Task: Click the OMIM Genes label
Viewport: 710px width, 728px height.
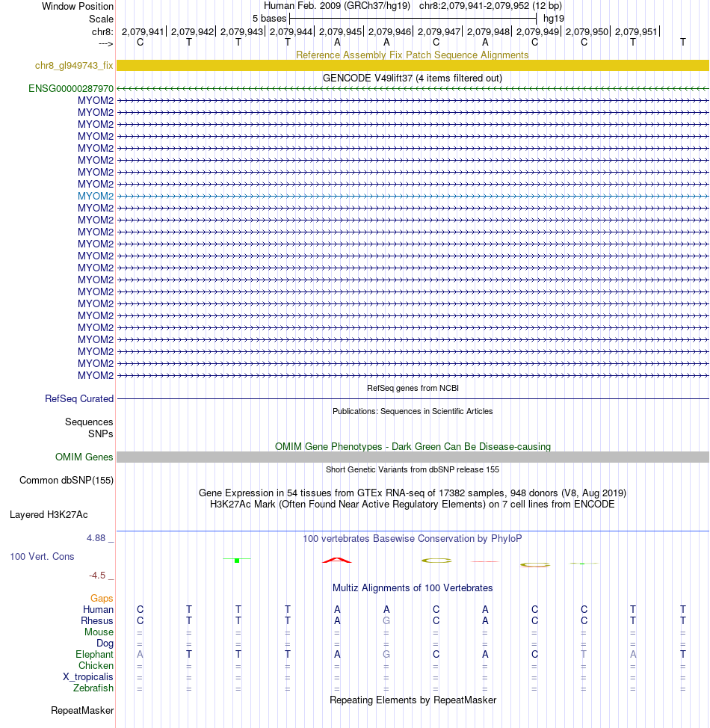Action: (x=84, y=457)
